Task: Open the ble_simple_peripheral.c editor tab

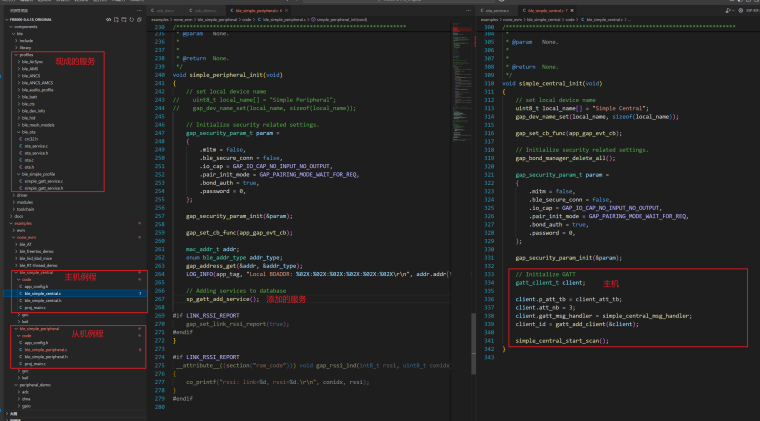Action: [258, 10]
